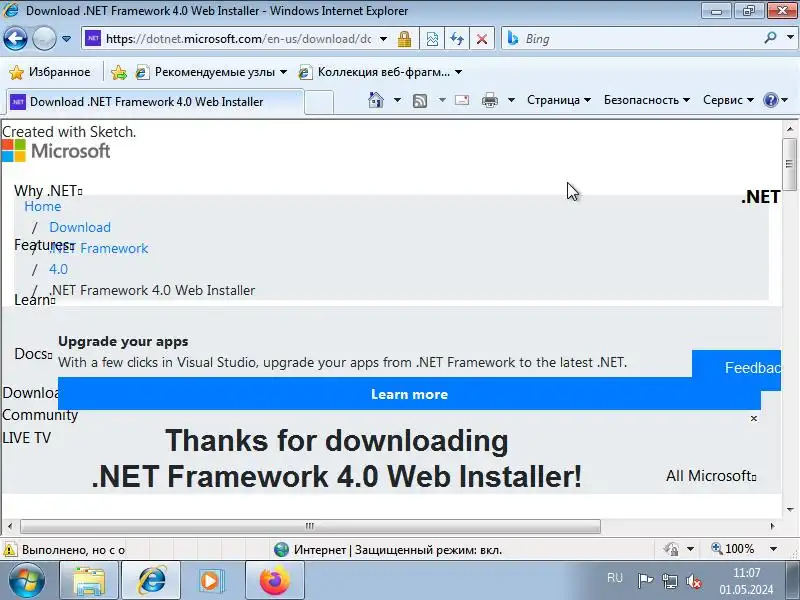
Task: Open the Сервис menu
Action: tap(728, 100)
